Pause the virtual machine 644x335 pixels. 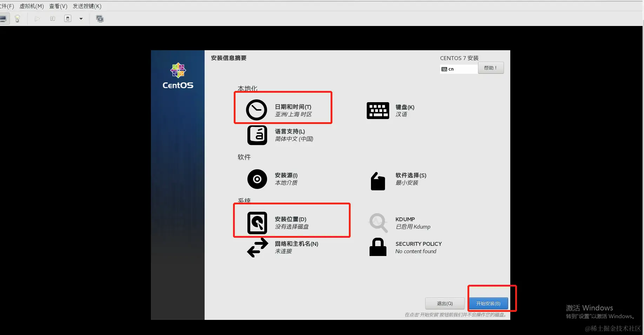tap(52, 19)
